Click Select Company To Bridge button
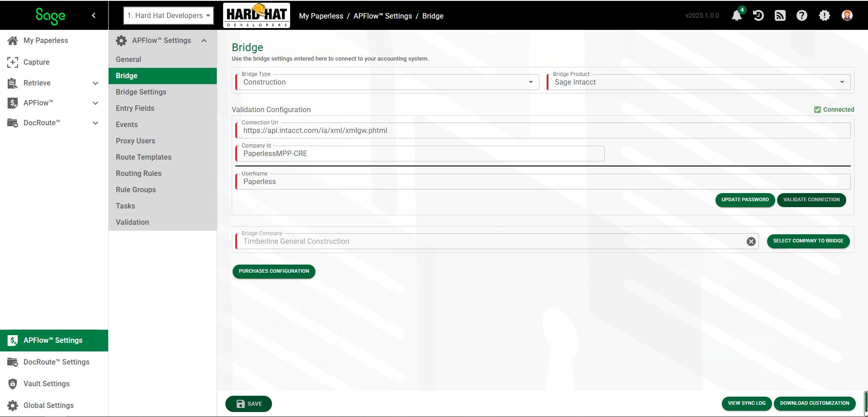868x417 pixels. pyautogui.click(x=808, y=241)
